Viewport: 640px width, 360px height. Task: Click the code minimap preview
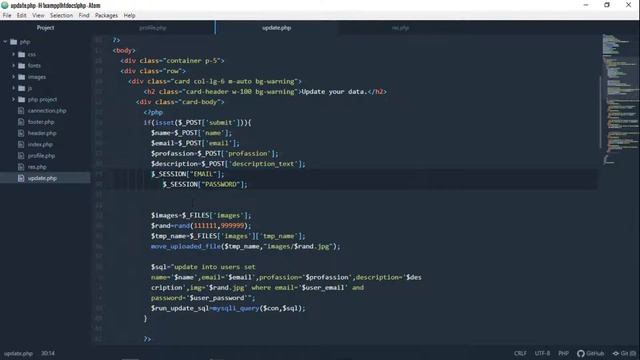click(x=620, y=100)
